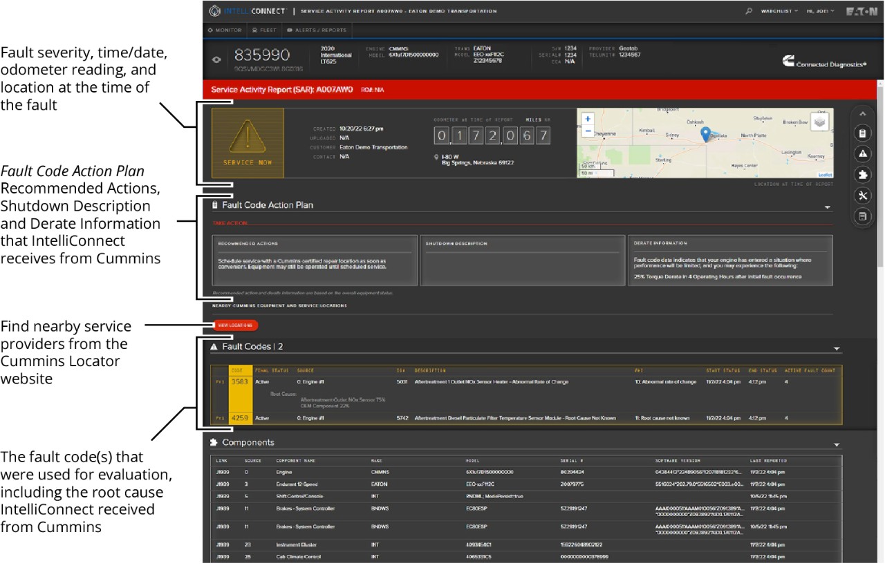Click the EATON make cell in Components
This screenshot has height=588, width=885.
380,484
